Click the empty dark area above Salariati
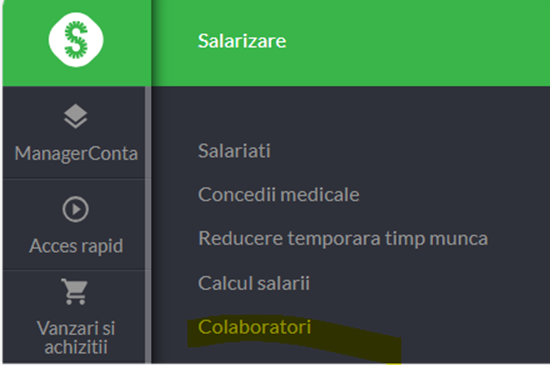The width and height of the screenshot is (550, 366). tap(351, 112)
